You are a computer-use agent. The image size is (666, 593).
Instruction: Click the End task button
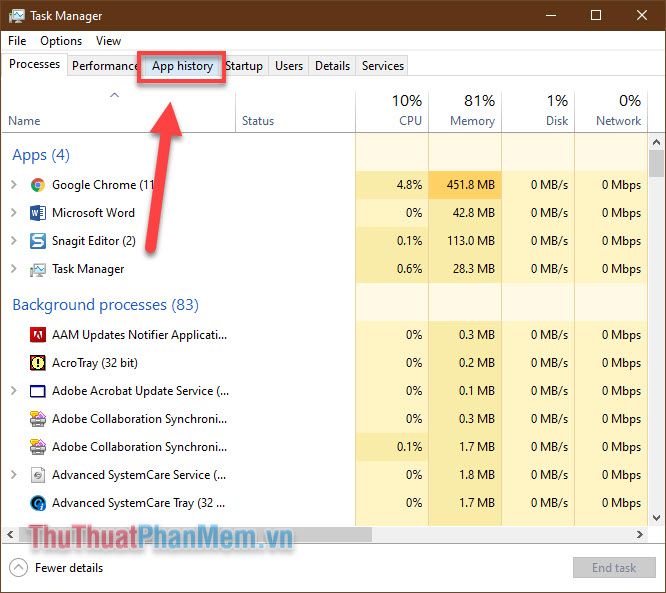pos(614,568)
